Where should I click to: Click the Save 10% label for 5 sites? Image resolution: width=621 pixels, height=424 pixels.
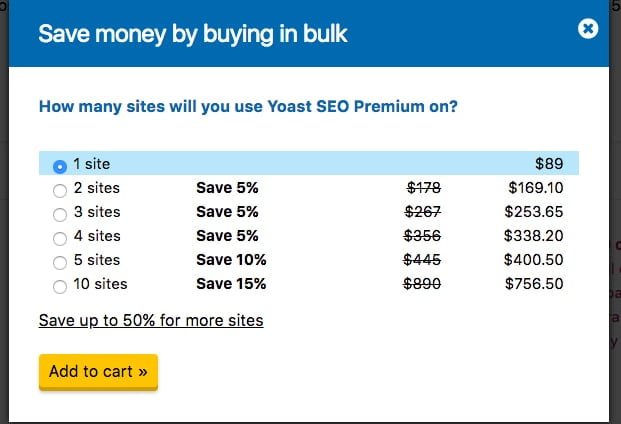(x=231, y=260)
